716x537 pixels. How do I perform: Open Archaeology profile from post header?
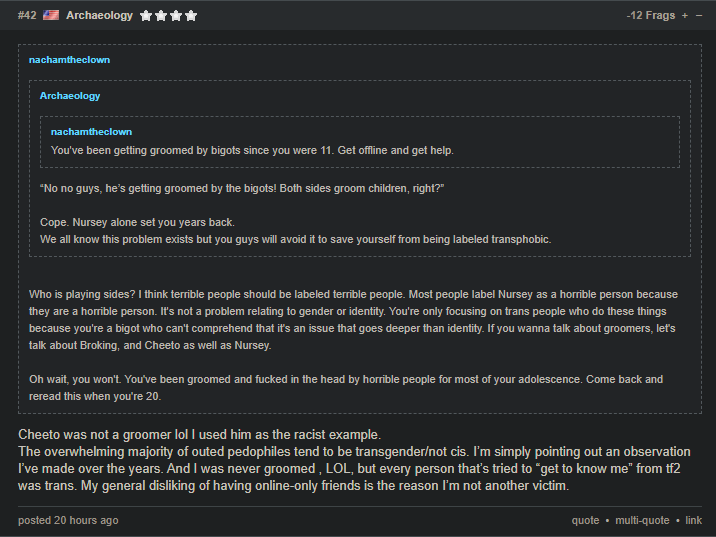point(99,15)
